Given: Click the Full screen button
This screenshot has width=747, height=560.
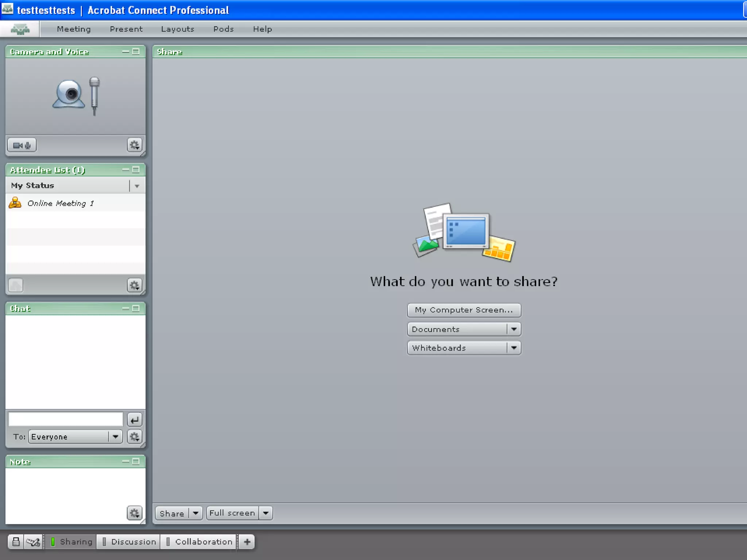Looking at the screenshot, I should pyautogui.click(x=232, y=513).
